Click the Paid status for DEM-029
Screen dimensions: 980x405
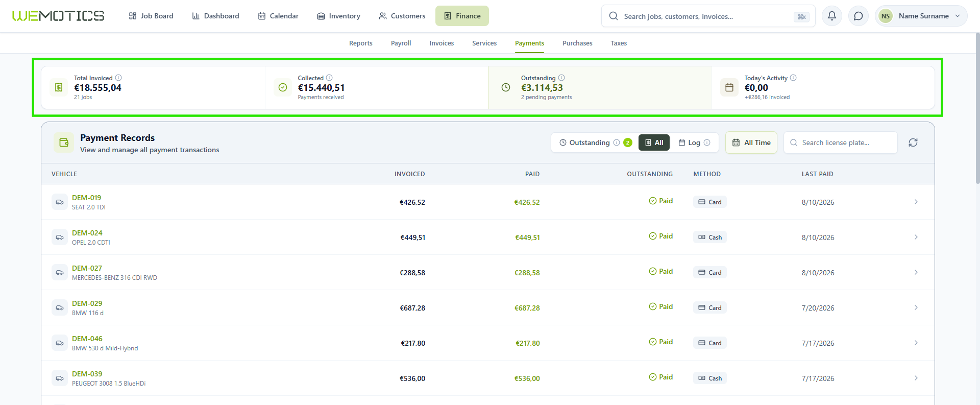(x=660, y=306)
